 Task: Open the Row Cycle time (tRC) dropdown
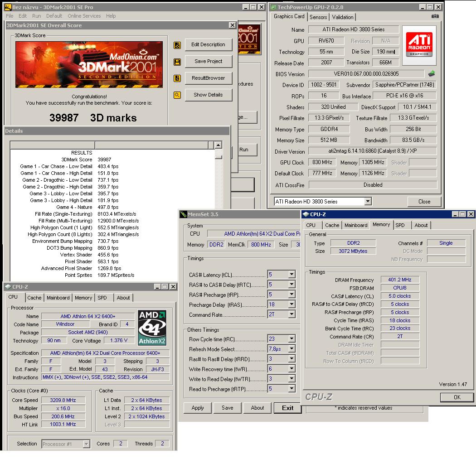point(291,338)
